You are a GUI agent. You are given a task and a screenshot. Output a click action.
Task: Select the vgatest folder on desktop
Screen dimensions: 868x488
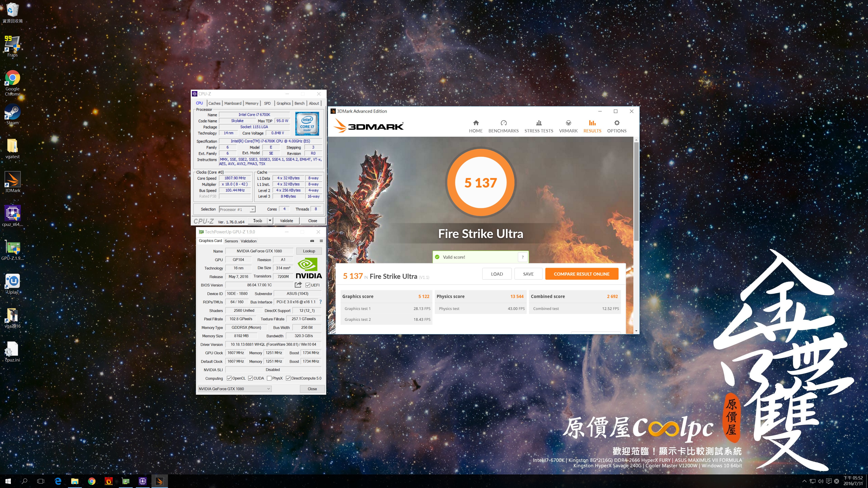[12, 148]
